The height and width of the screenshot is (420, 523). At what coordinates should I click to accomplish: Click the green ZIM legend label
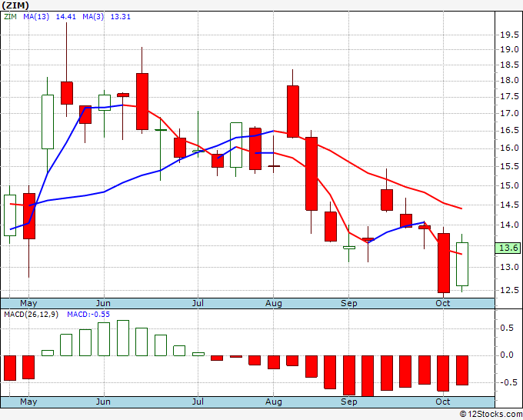[x=10, y=17]
